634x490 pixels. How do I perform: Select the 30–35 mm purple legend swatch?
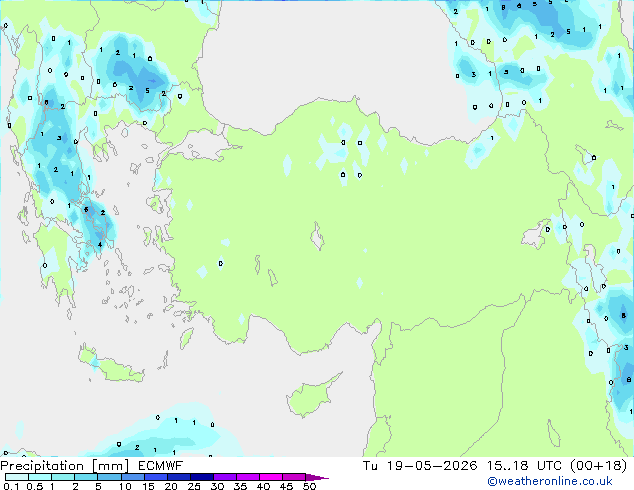(x=224, y=477)
